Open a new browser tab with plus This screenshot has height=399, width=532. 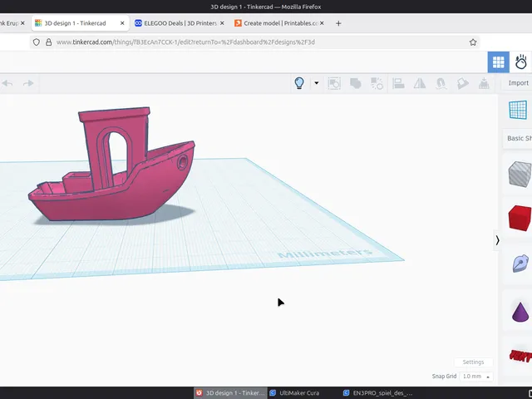coord(338,23)
